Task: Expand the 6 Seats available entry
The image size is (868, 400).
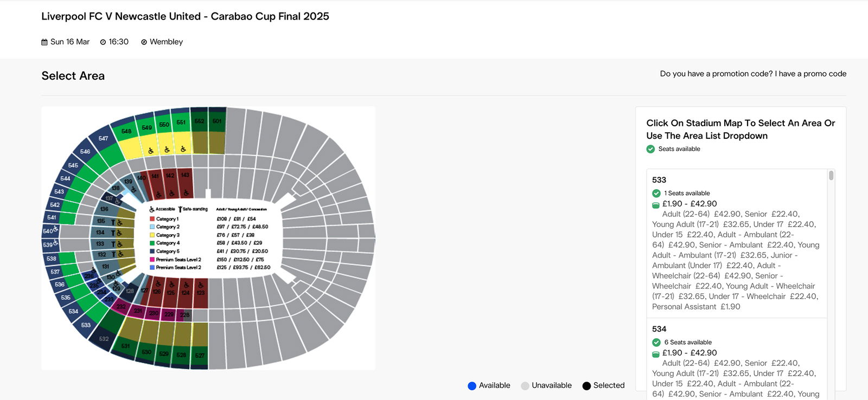Action: click(x=688, y=342)
